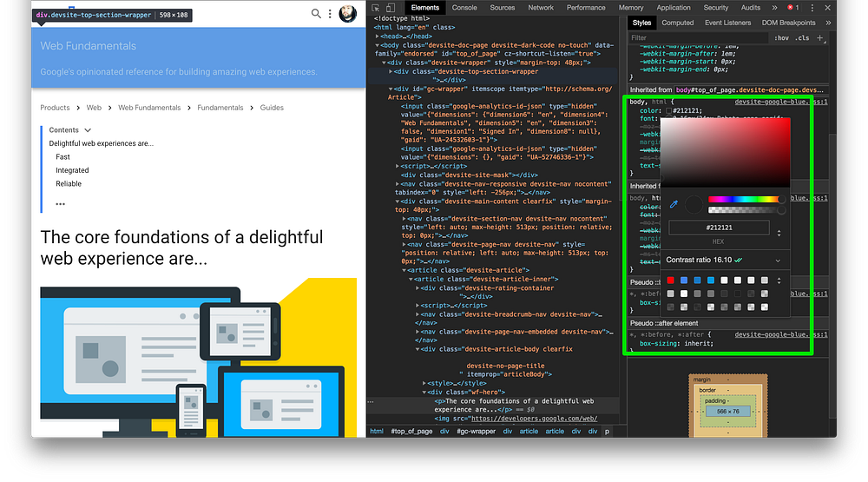Click the ellipsis under Contents list

click(61, 203)
